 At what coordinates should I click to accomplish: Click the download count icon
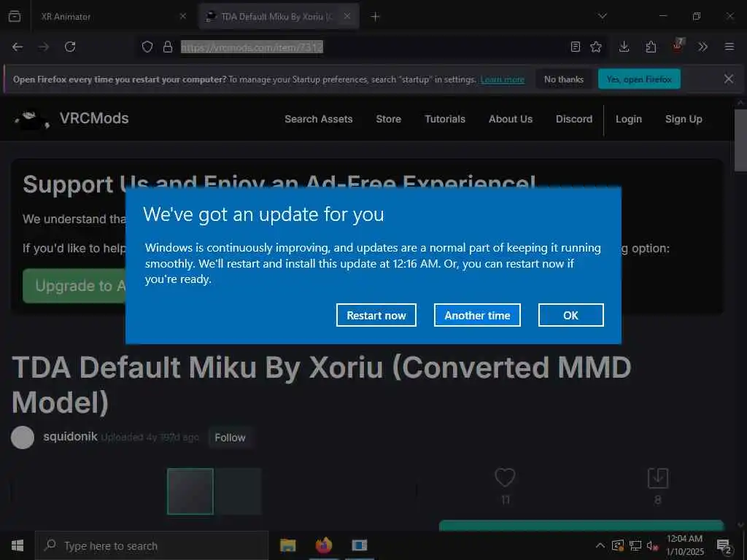pos(657,478)
